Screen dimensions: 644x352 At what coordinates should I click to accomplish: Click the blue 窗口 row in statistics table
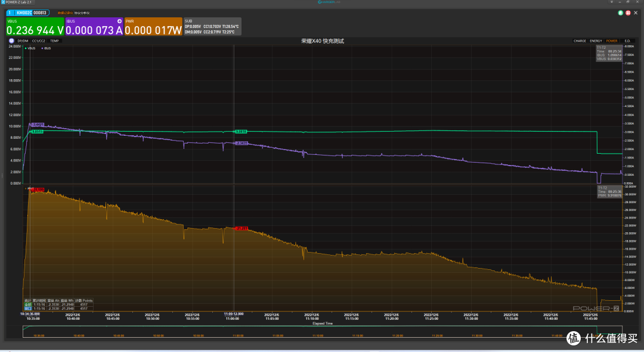58,309
